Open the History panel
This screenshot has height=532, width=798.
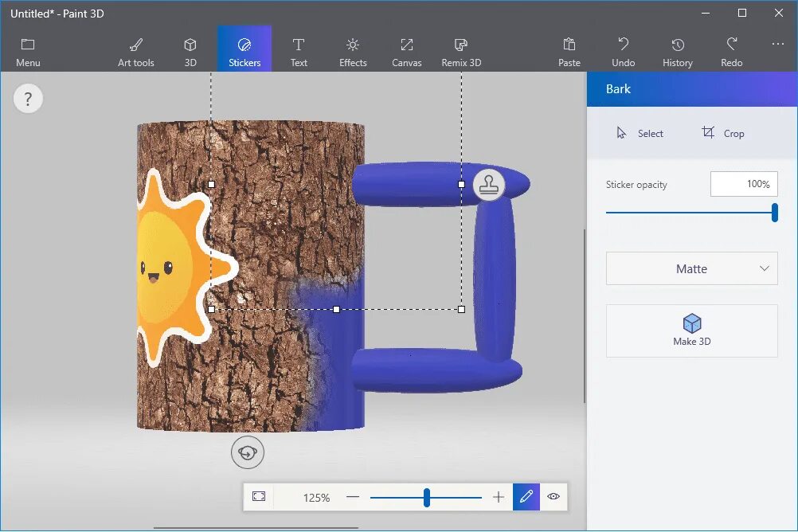(678, 52)
